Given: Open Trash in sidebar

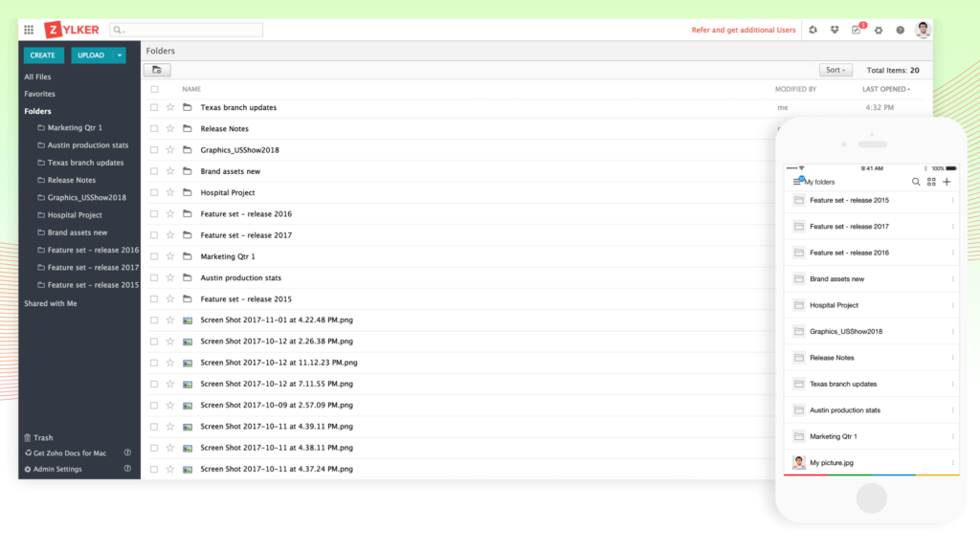Looking at the screenshot, I should click(38, 438).
